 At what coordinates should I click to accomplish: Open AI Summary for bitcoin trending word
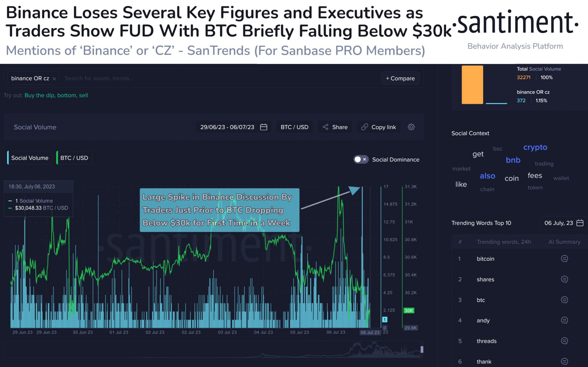(x=564, y=259)
